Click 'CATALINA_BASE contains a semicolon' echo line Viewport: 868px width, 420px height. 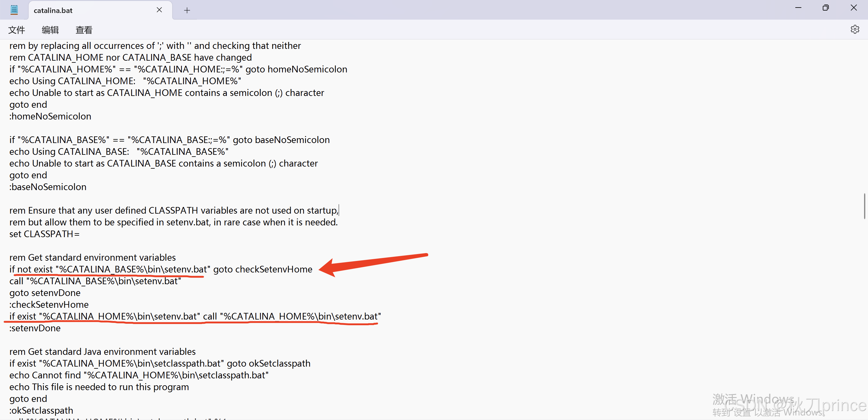(x=164, y=164)
